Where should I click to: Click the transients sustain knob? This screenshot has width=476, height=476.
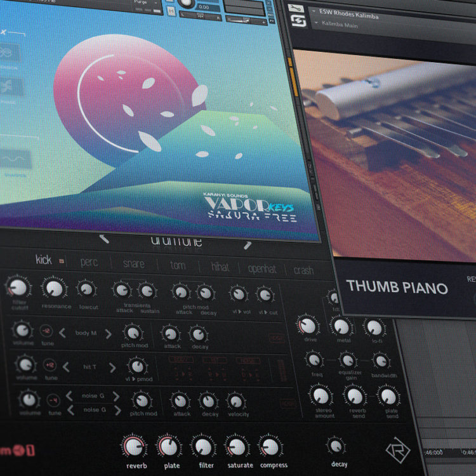tap(147, 291)
